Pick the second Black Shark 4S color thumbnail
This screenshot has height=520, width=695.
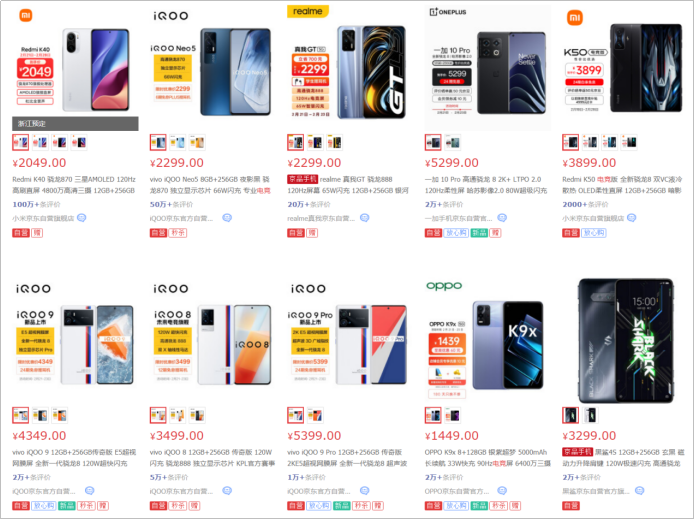tap(590, 415)
